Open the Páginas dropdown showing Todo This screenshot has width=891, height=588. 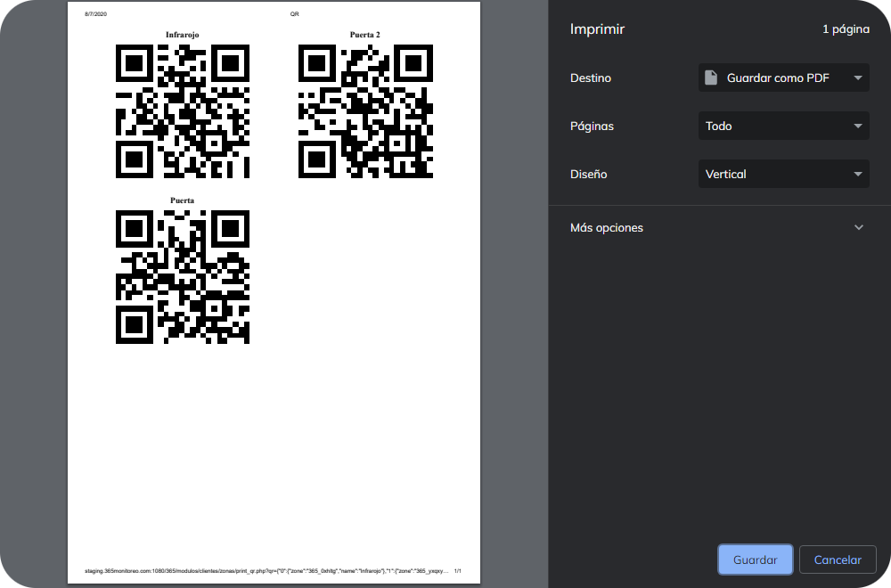[x=784, y=126]
